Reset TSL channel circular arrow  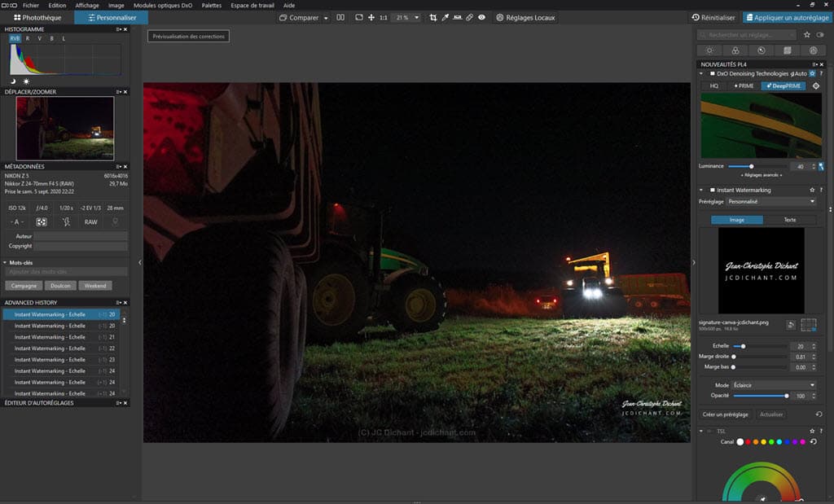814,442
